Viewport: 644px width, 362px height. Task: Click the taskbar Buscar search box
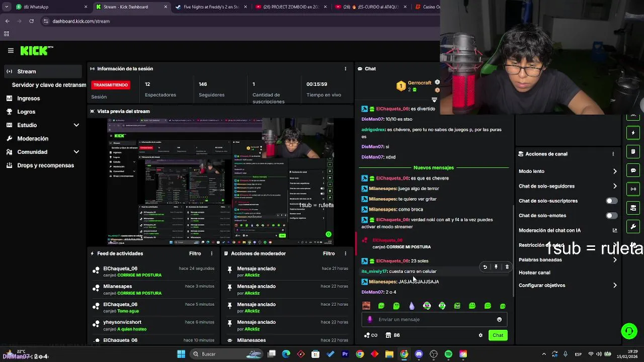tap(226, 354)
